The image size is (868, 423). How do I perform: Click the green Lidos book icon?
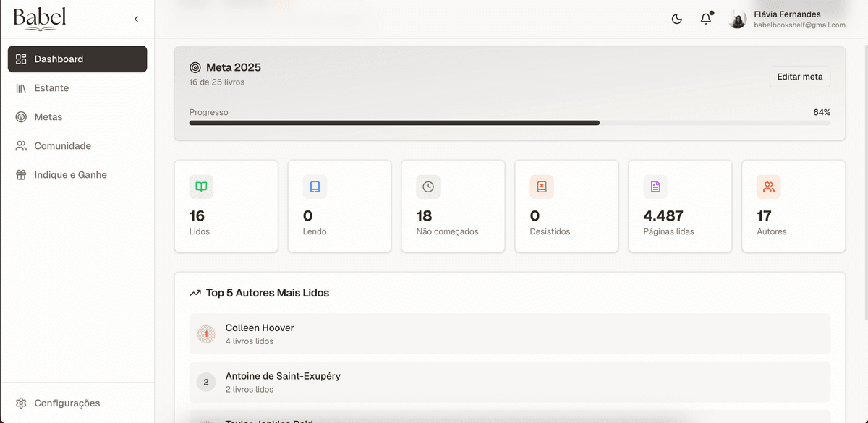pos(200,187)
